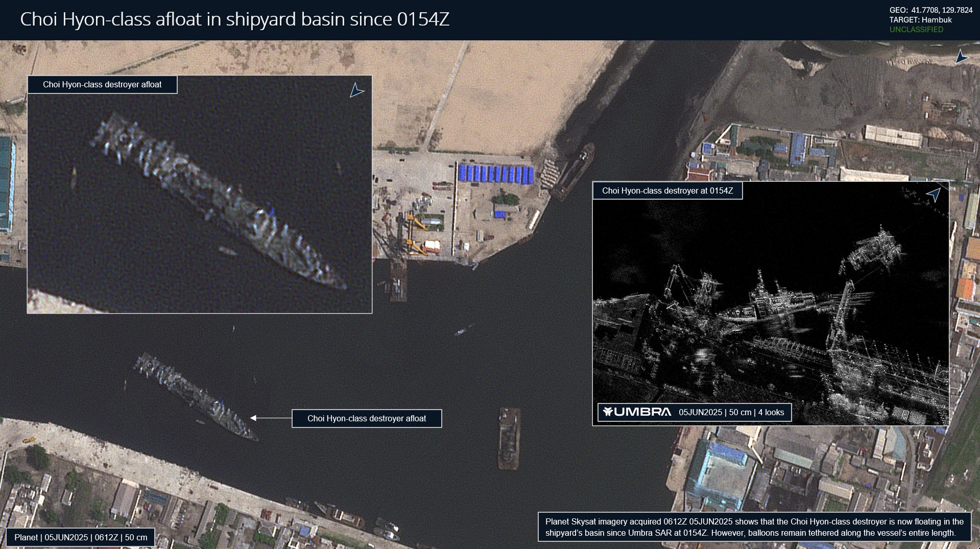Screen dimensions: 980x549
Task: Click the GEO coordinates '41.7708, 129.7824'
Action: click(942, 10)
